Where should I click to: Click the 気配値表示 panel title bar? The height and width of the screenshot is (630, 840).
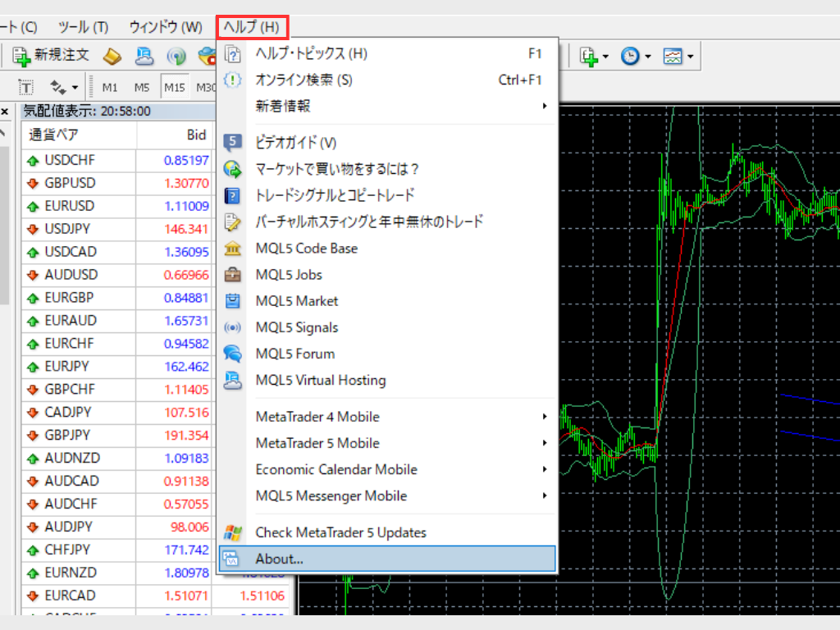(x=118, y=111)
